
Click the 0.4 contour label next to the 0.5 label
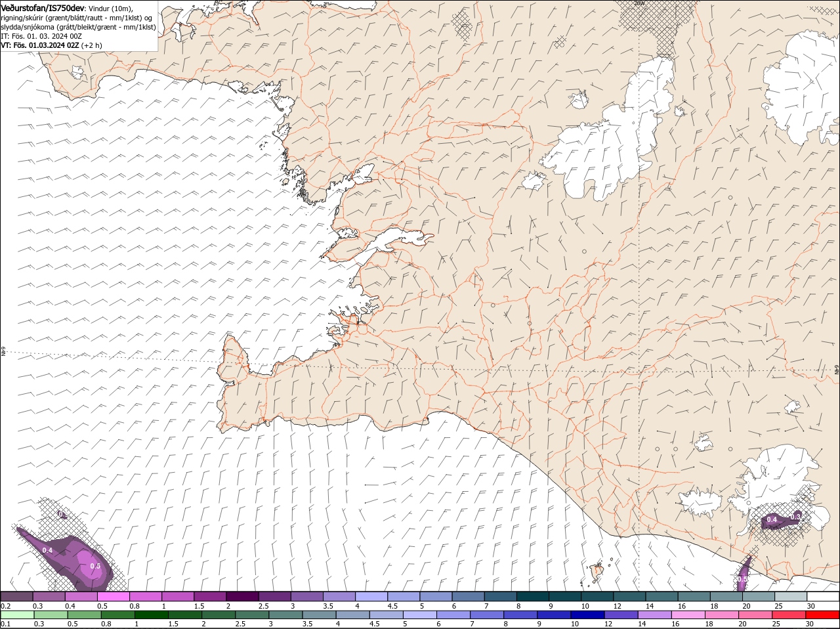click(47, 550)
